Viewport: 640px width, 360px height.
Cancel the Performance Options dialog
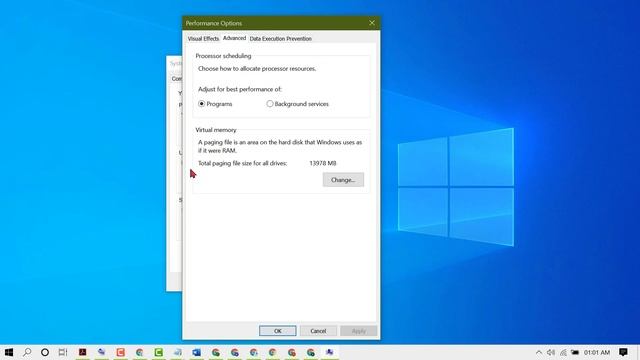tap(318, 331)
